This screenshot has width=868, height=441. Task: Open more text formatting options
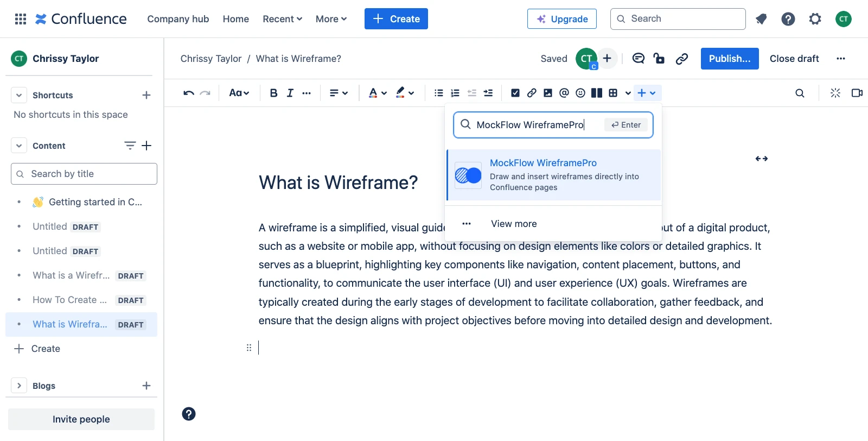point(307,93)
